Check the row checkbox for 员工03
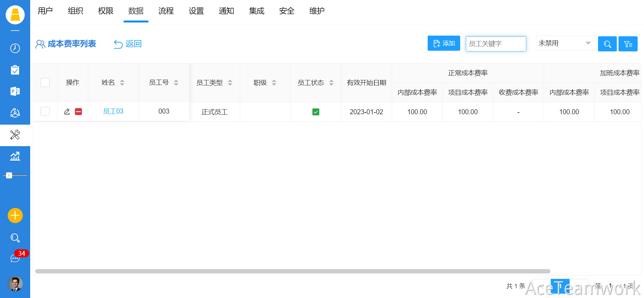Viewport: 644px width, 298px height. click(45, 112)
